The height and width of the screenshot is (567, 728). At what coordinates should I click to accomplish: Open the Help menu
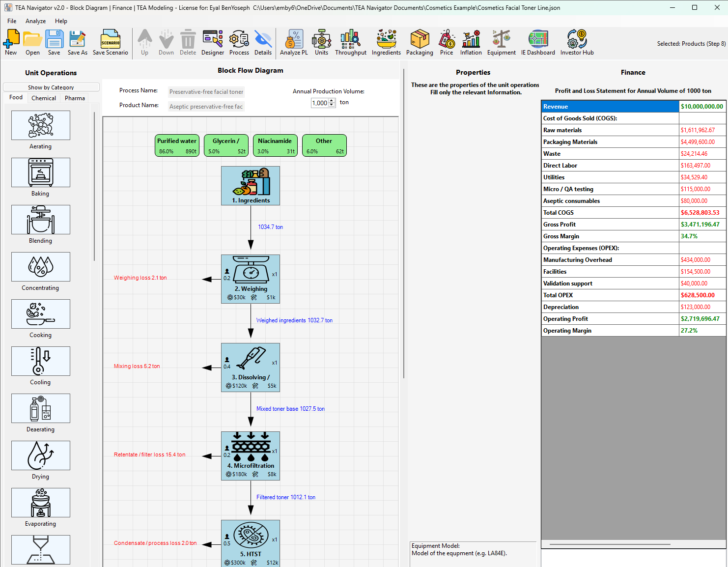pos(61,21)
